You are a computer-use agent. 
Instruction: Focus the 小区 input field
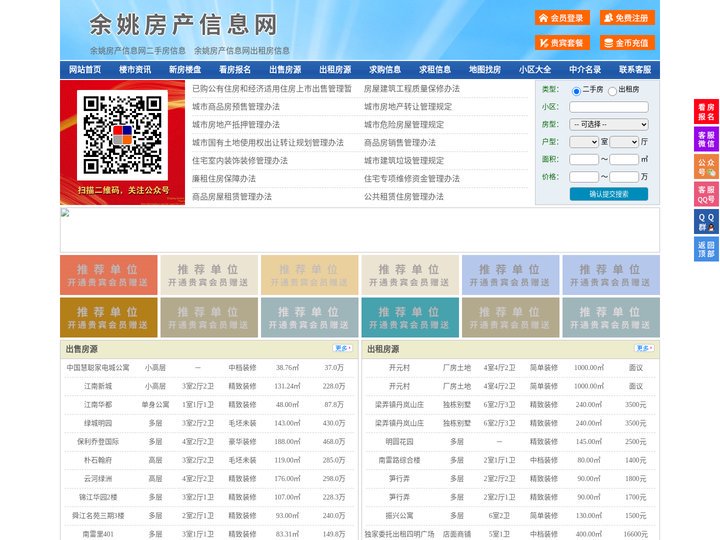(x=609, y=107)
